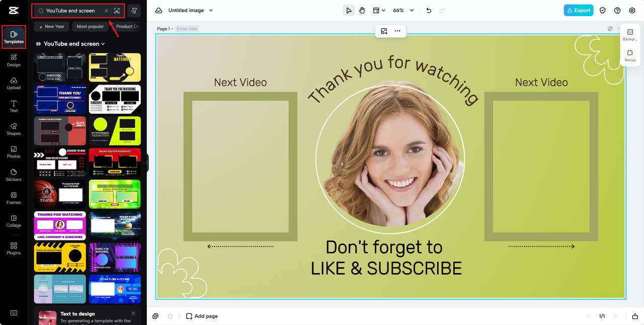Choose the blue Thank You For Watching template

click(60, 99)
